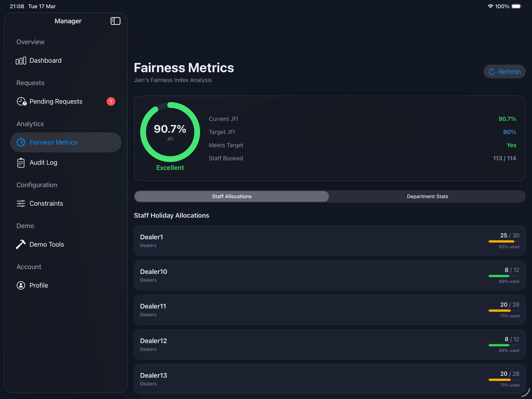
Task: Open the Dealer10 allocation card
Action: [329, 275]
